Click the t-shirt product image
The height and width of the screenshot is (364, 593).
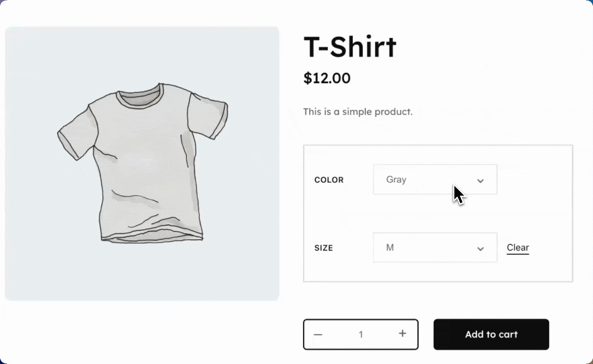(x=142, y=162)
